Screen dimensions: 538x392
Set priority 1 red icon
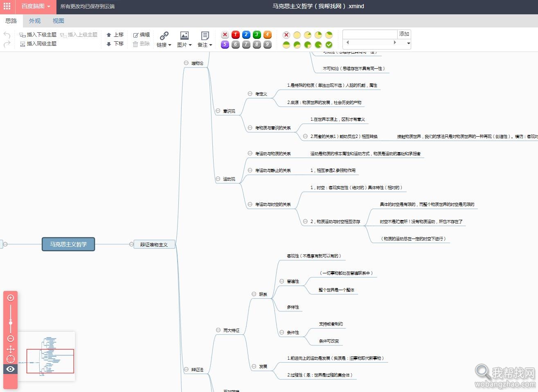pyautogui.click(x=236, y=35)
